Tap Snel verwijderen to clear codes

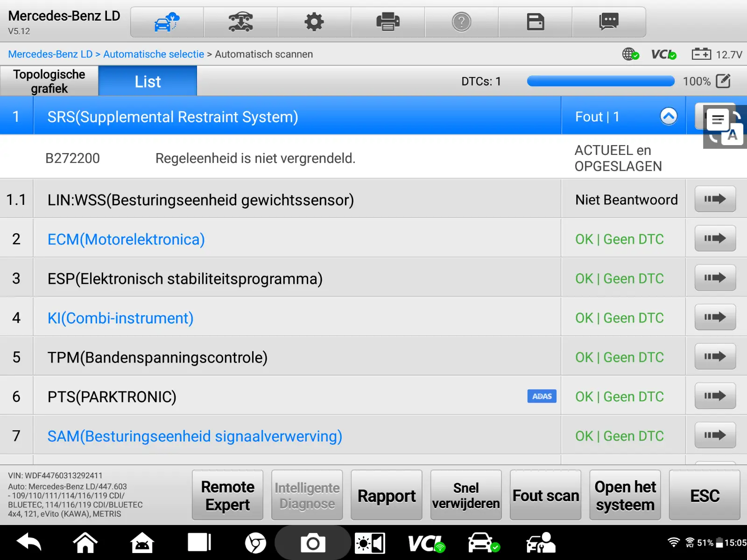point(466,495)
